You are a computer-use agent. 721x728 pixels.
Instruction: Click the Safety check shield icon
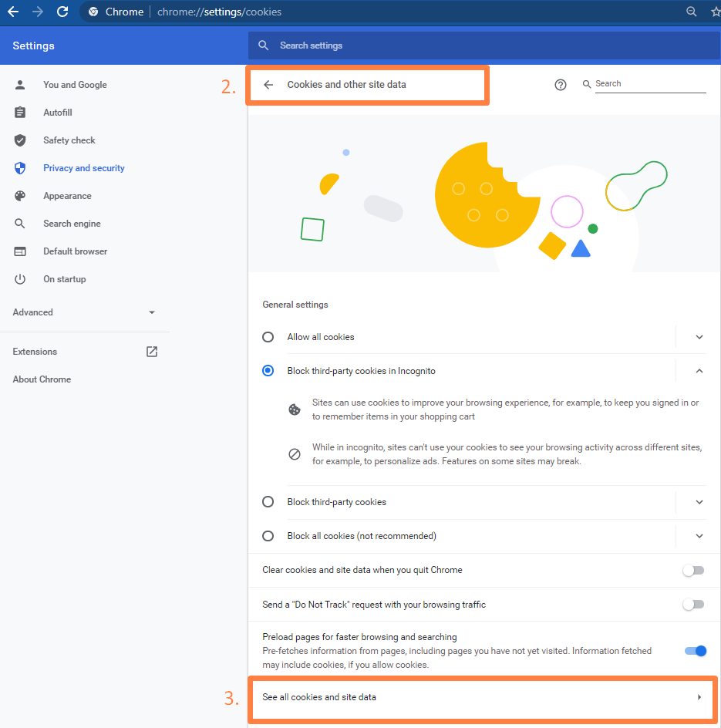coord(20,140)
